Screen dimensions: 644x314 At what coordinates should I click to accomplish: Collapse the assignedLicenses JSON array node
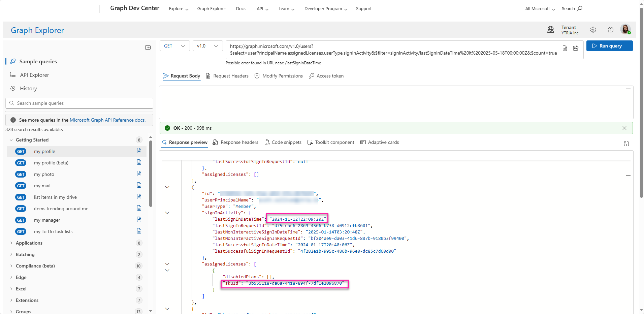(x=167, y=264)
